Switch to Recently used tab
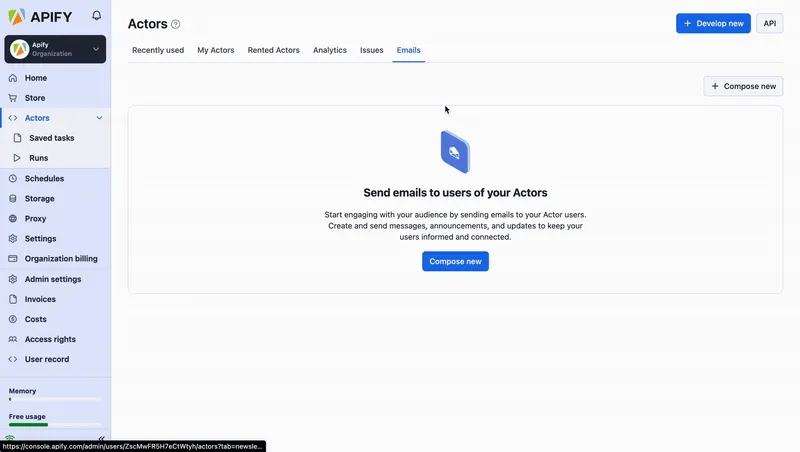This screenshot has width=800, height=452. (158, 50)
